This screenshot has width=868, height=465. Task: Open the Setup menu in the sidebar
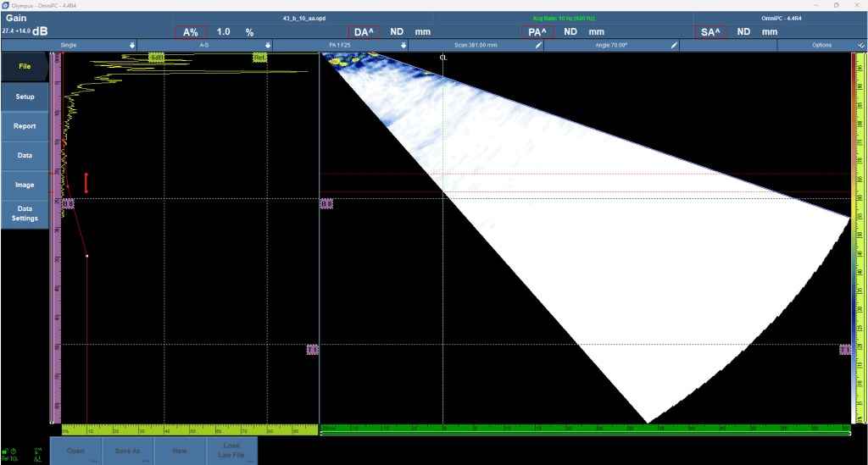tap(25, 97)
